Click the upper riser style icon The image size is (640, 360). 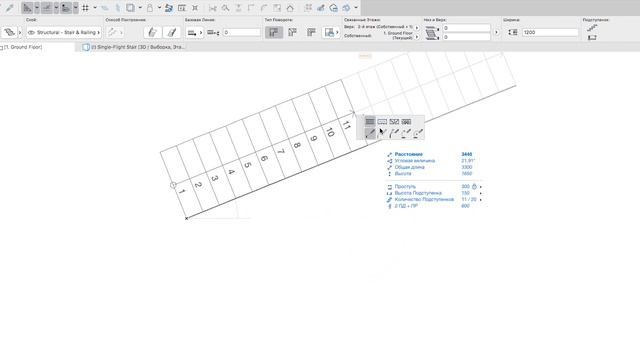(592, 28)
